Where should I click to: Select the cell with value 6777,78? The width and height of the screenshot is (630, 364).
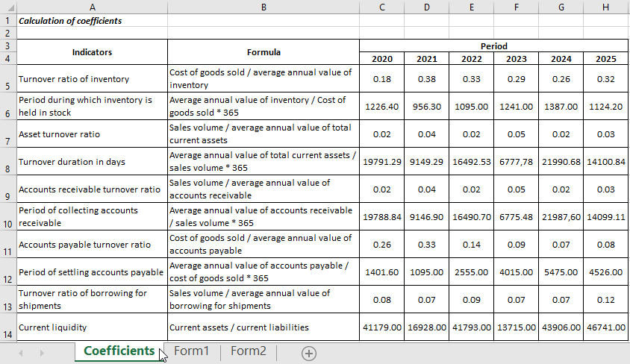pos(517,161)
